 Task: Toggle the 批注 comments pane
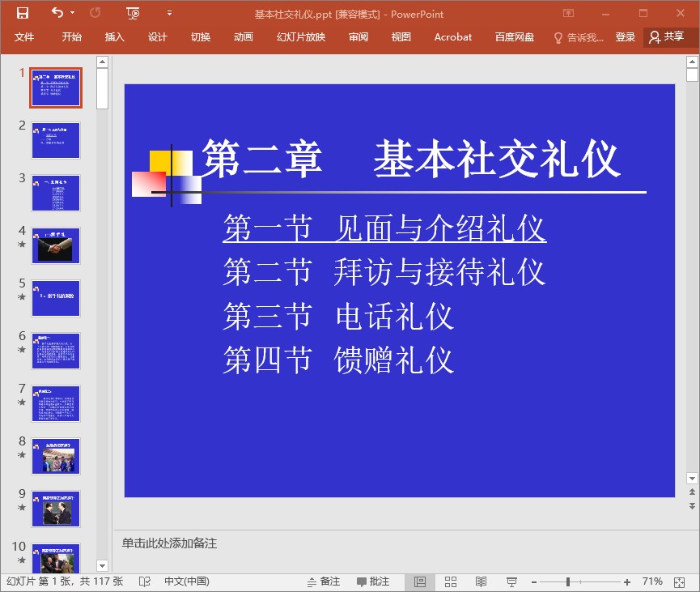[x=371, y=581]
